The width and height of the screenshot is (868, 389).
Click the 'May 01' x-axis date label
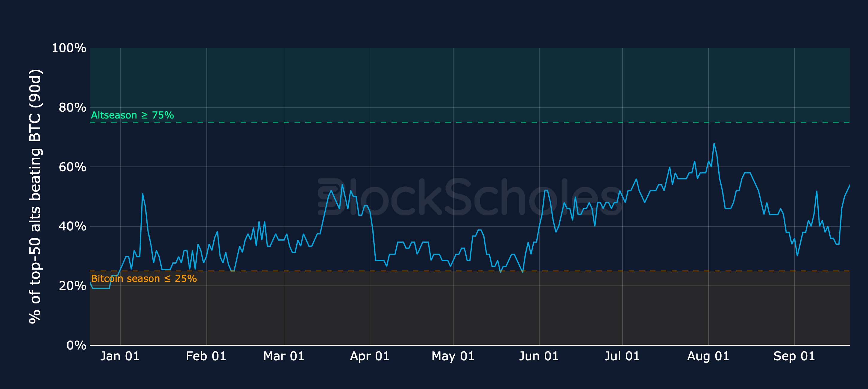point(453,356)
